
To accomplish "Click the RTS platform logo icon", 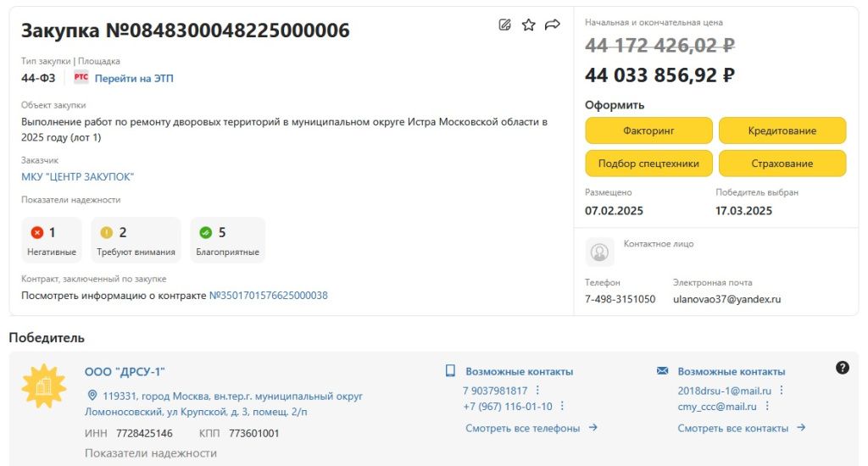I will 81,78.
